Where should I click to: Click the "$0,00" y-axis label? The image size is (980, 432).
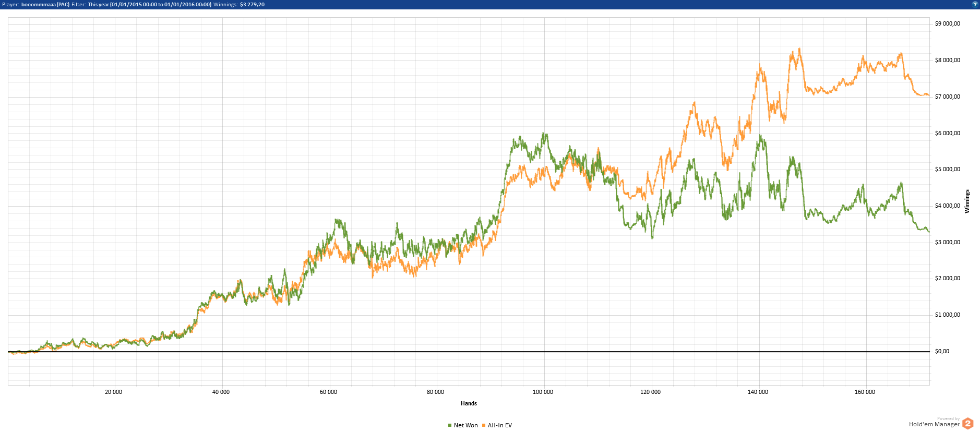[x=942, y=351]
